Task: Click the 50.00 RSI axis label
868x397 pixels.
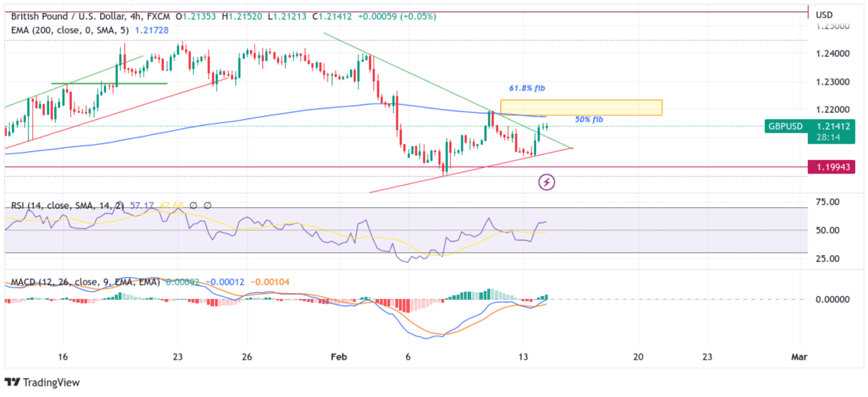Action: (827, 230)
